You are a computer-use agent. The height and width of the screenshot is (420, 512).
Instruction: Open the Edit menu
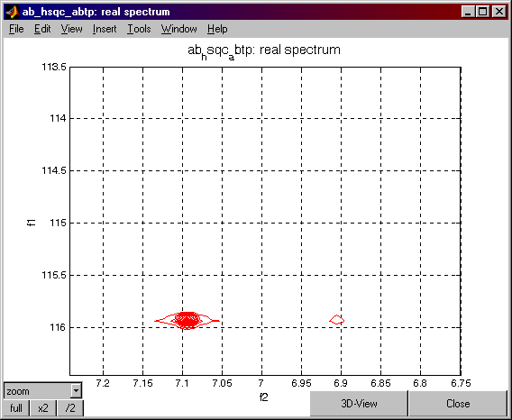click(42, 29)
